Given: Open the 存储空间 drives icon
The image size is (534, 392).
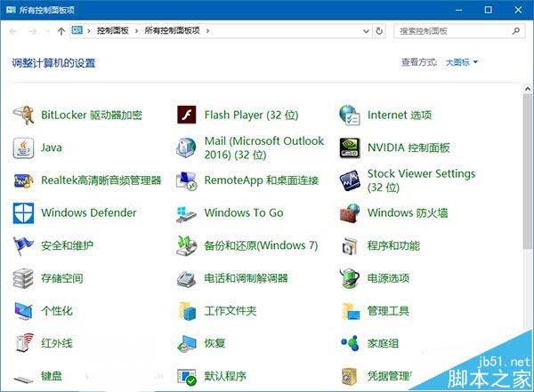Looking at the screenshot, I should 23,278.
